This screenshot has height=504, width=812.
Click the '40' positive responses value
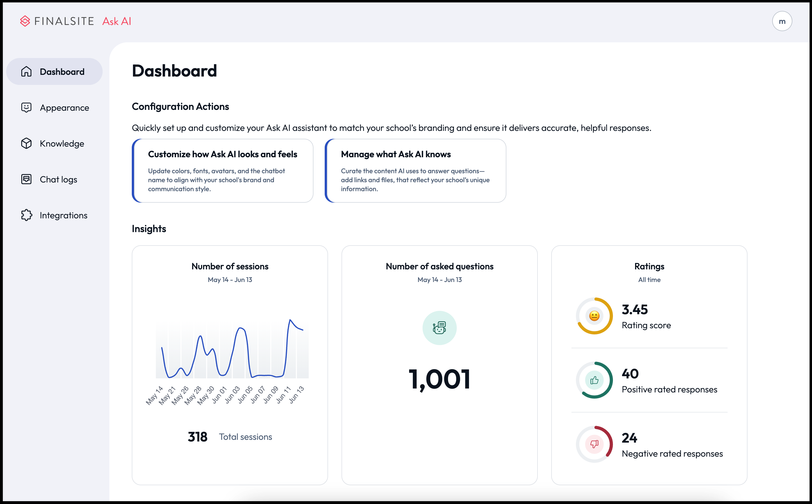pyautogui.click(x=630, y=374)
